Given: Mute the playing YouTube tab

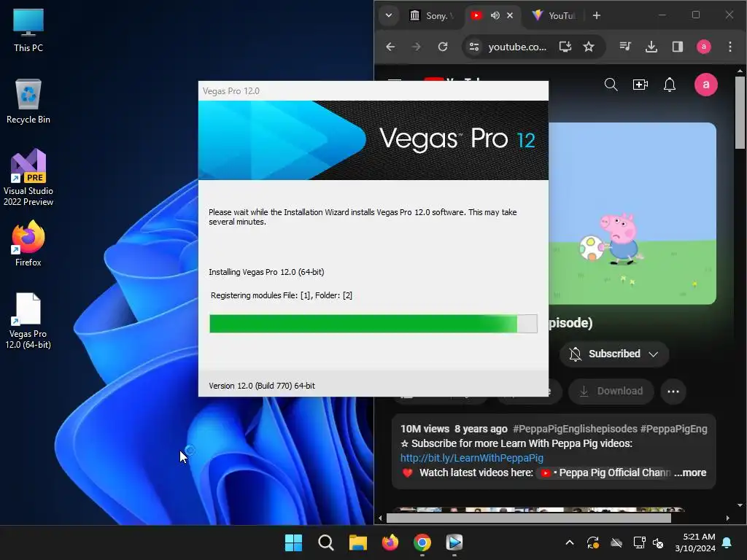Looking at the screenshot, I should pyautogui.click(x=495, y=15).
